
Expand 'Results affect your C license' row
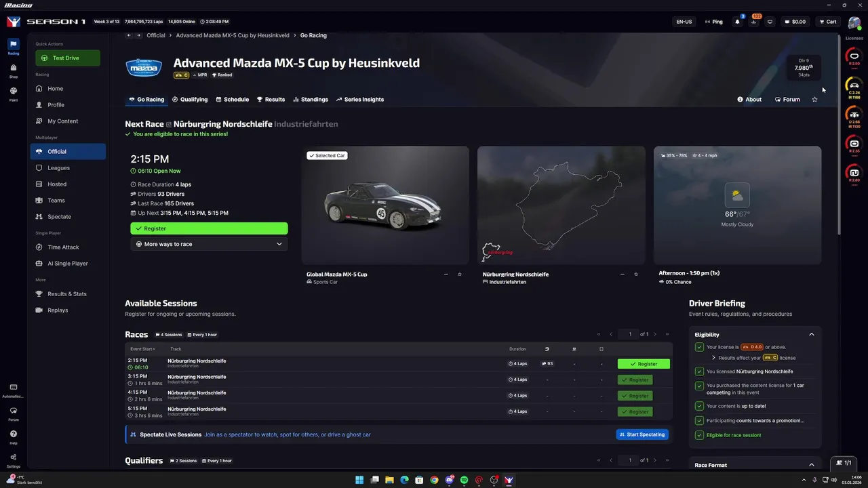pyautogui.click(x=753, y=358)
